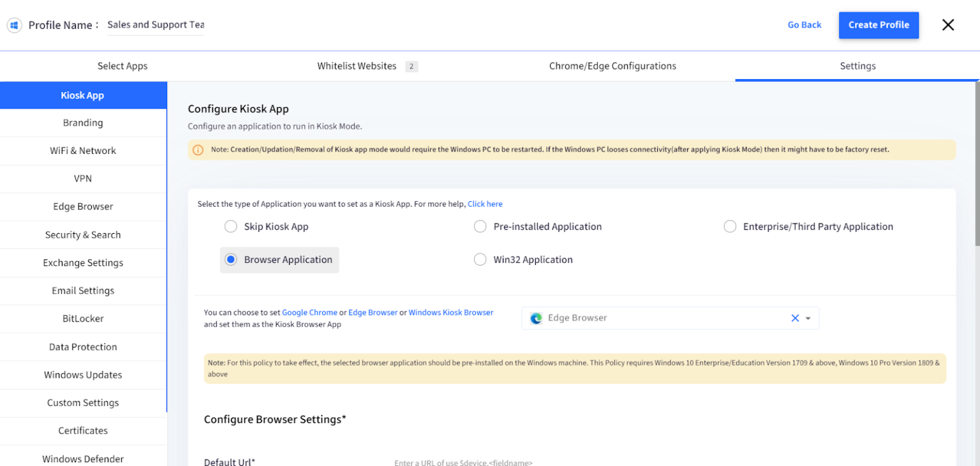Open the Edge Browser combo box
Image resolution: width=980 pixels, height=466 pixels.
(x=670, y=318)
